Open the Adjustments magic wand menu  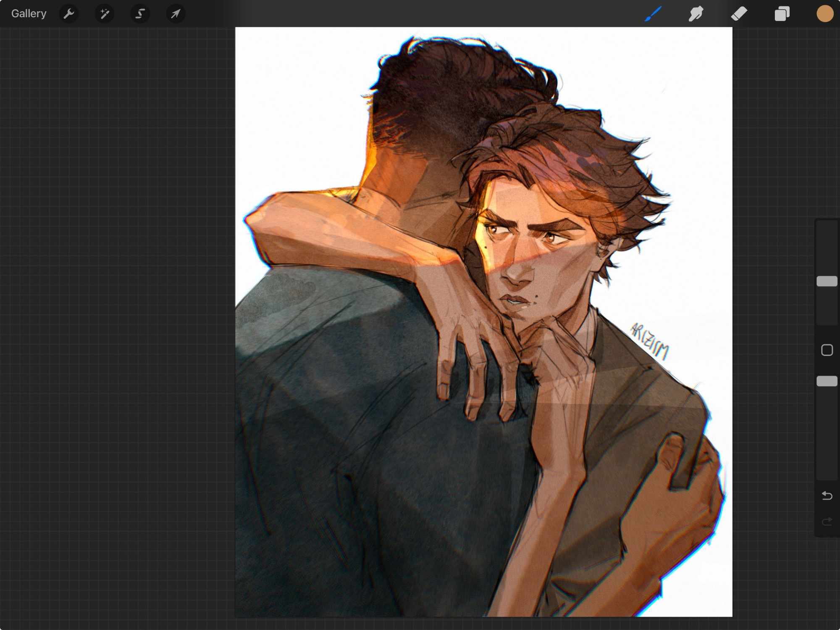click(105, 14)
